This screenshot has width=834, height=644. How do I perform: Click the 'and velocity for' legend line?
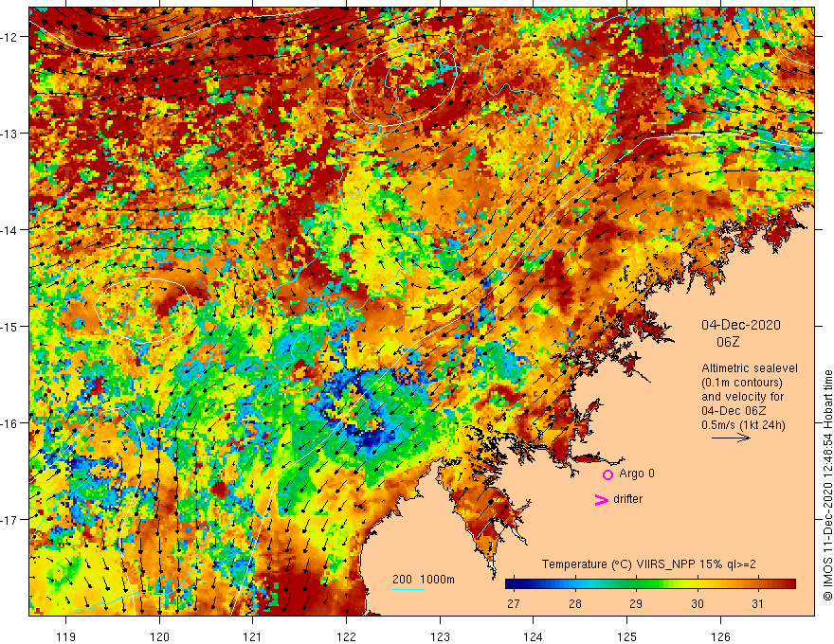742,397
